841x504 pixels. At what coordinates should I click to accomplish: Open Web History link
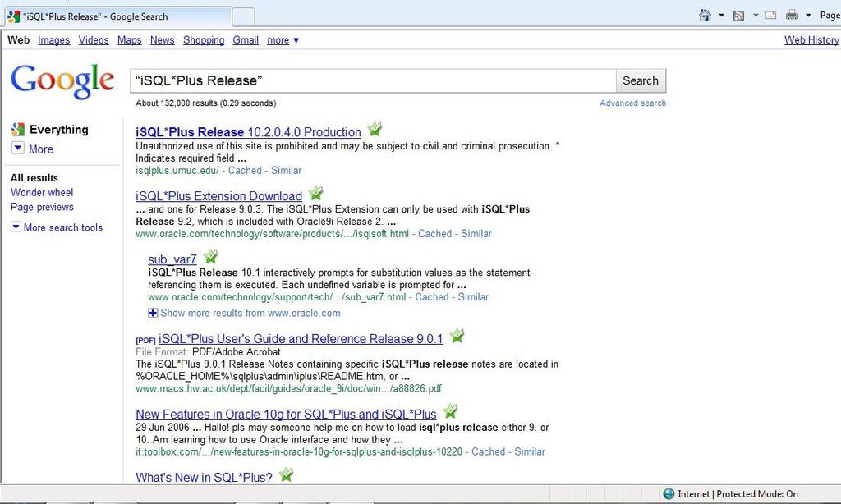(x=811, y=40)
